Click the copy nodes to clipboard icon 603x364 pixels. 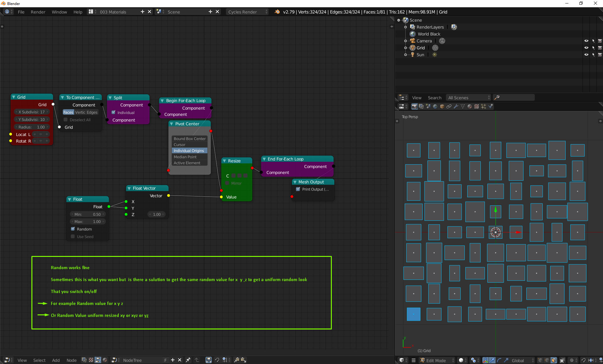point(237,360)
